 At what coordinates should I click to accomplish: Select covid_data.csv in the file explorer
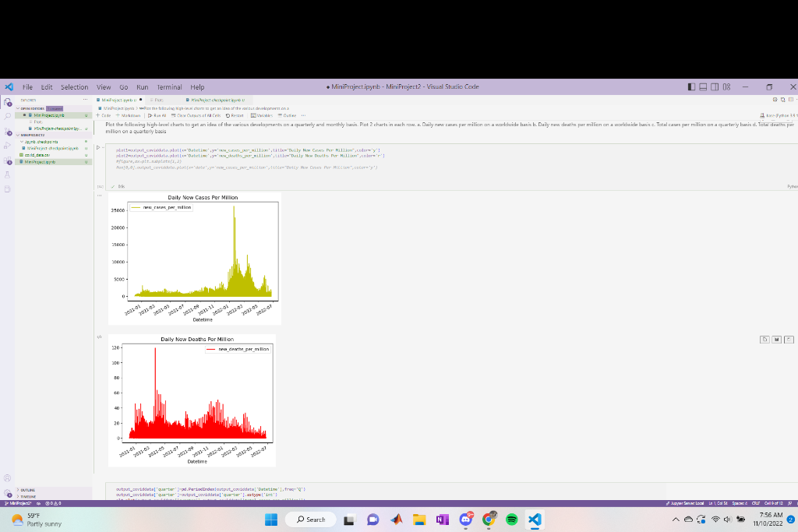pyautogui.click(x=37, y=155)
